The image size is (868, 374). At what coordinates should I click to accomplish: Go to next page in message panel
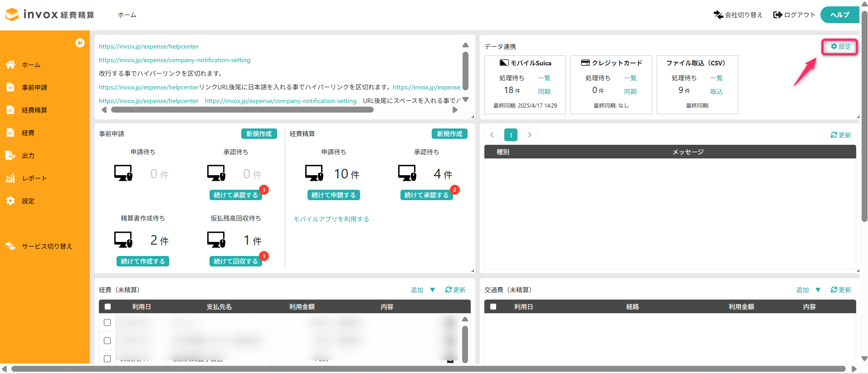tap(529, 135)
